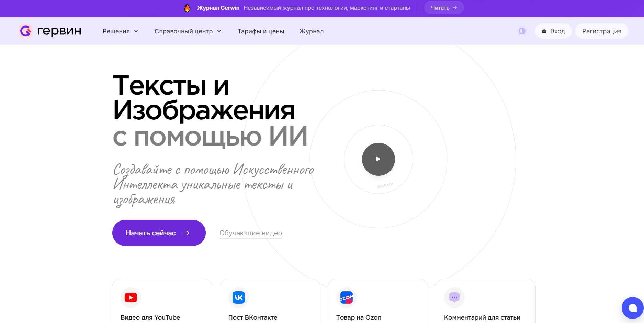Click the гервин wordmark text
The width and height of the screenshot is (644, 323).
tap(59, 31)
